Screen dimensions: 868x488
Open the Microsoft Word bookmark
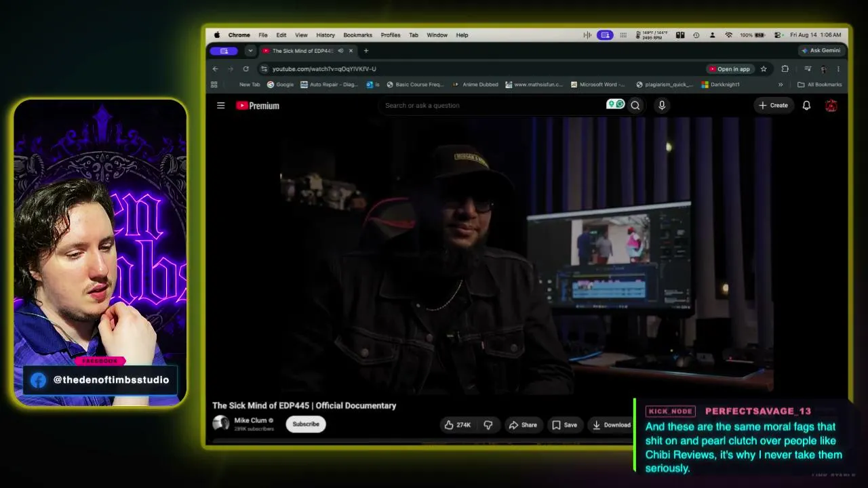tap(598, 85)
